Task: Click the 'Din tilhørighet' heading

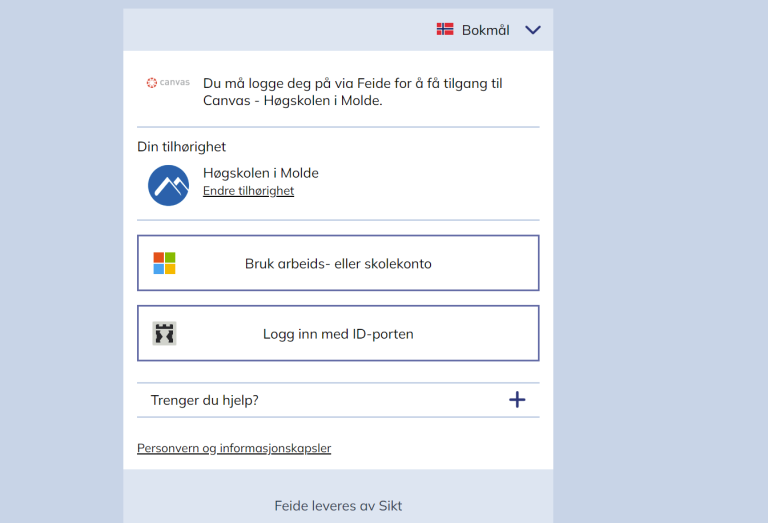Action: (x=181, y=147)
